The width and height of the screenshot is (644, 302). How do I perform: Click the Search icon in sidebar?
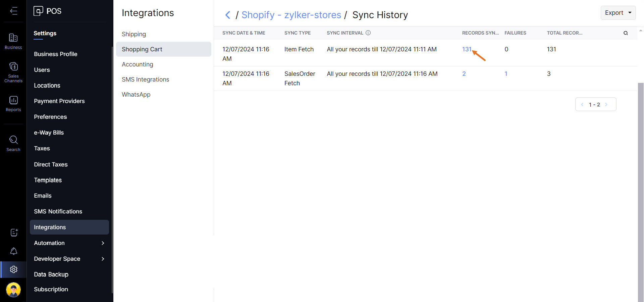pyautogui.click(x=13, y=143)
